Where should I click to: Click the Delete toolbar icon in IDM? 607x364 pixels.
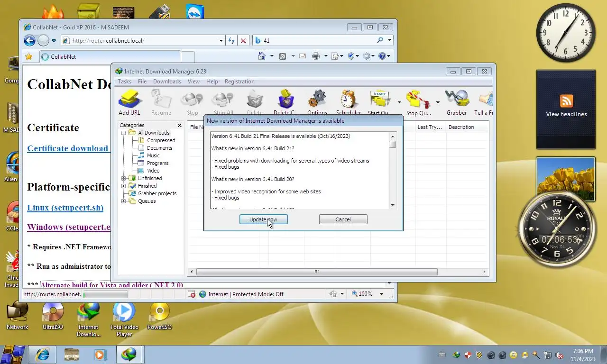coord(255,99)
